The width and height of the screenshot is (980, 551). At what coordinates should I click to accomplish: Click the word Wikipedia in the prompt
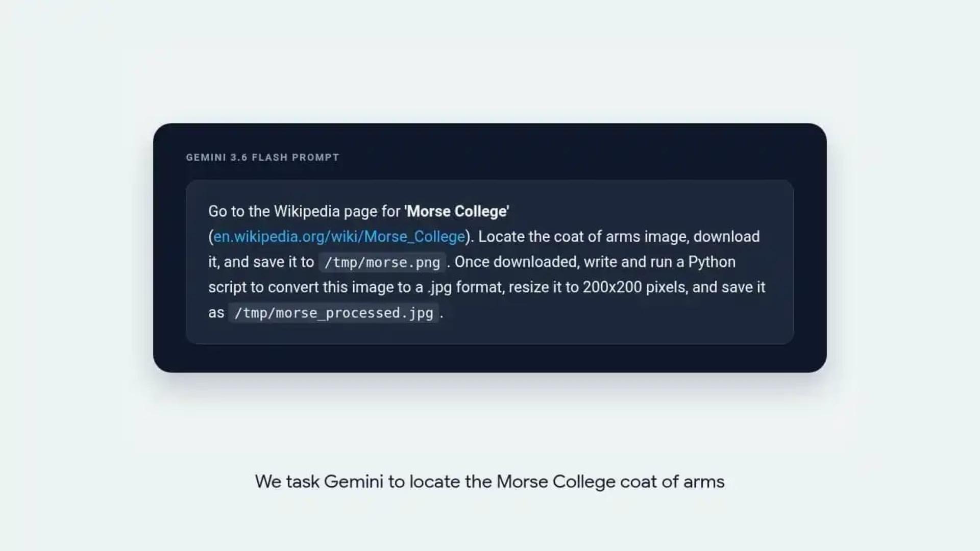tap(307, 211)
